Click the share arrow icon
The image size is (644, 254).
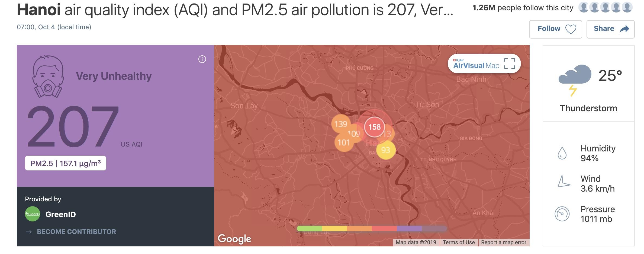(624, 29)
